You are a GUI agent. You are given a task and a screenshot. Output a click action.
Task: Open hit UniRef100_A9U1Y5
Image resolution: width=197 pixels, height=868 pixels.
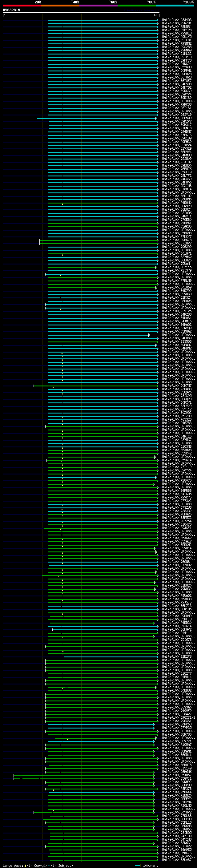[177, 37]
